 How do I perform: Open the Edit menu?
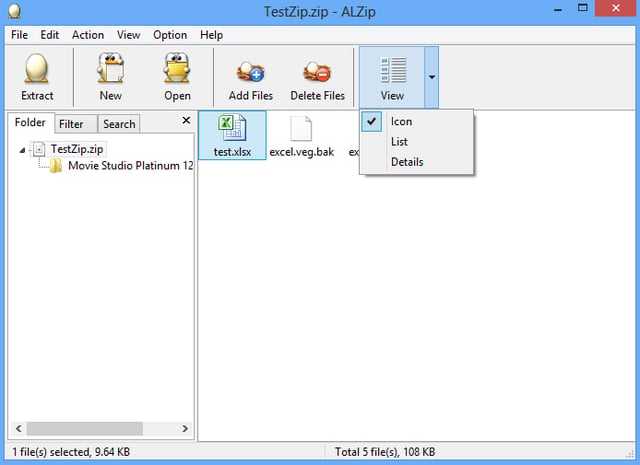tap(50, 35)
